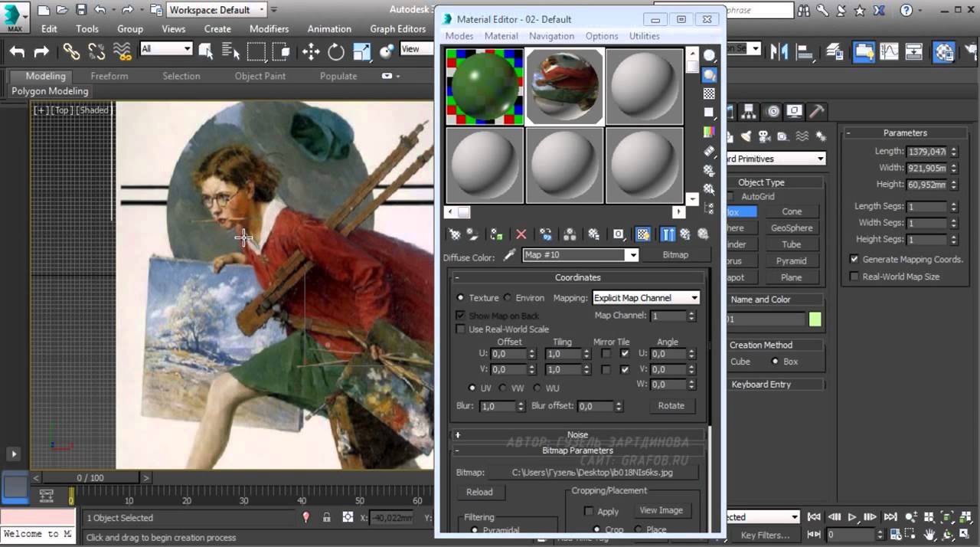Click red X Reset Map icon in Material Editor
The height and width of the screenshot is (547, 980).
pos(521,234)
